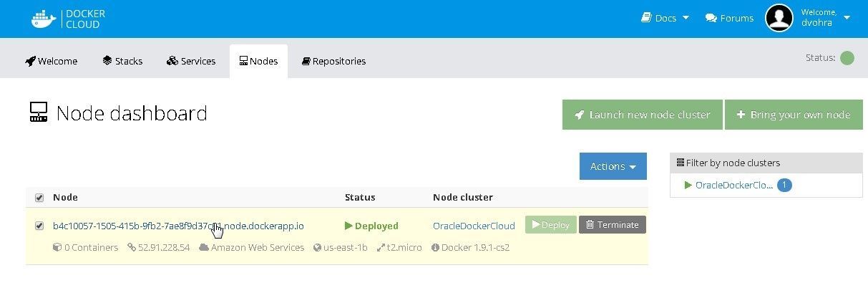Click the green Deployed status

click(371, 226)
